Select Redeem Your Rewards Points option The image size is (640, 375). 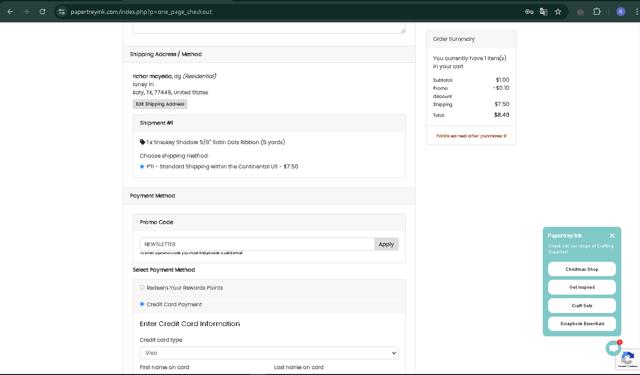click(142, 288)
